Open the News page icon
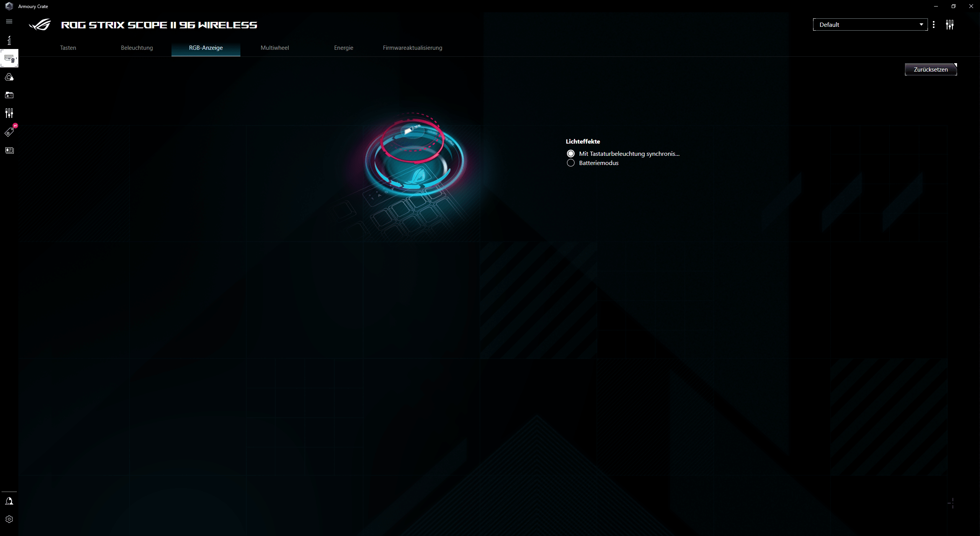Viewport: 980px width, 536px height. tap(9, 150)
